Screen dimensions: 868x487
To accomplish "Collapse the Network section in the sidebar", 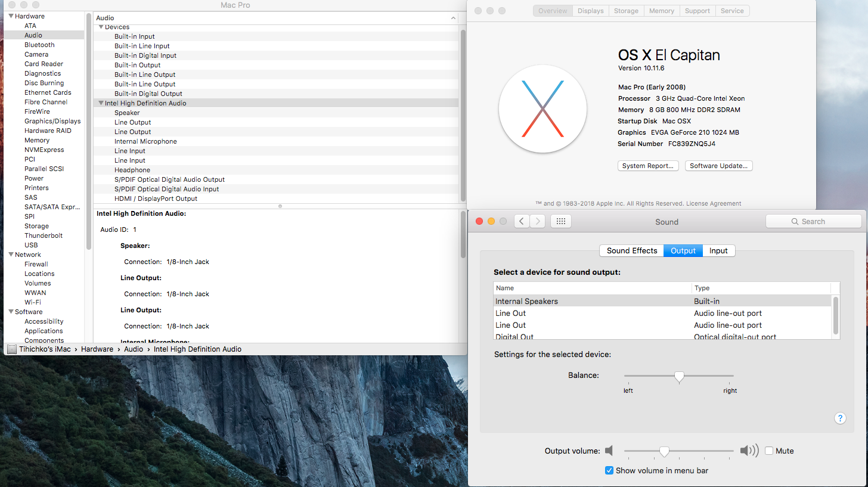I will click(x=11, y=255).
